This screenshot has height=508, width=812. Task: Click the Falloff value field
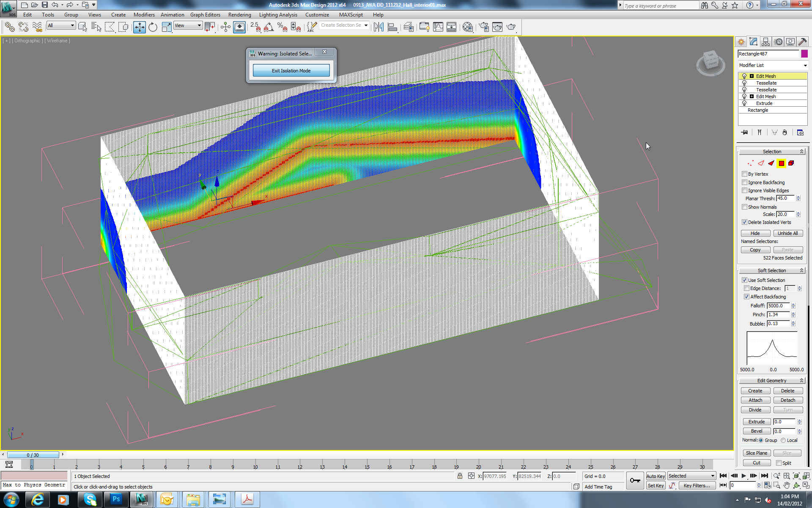(x=778, y=306)
